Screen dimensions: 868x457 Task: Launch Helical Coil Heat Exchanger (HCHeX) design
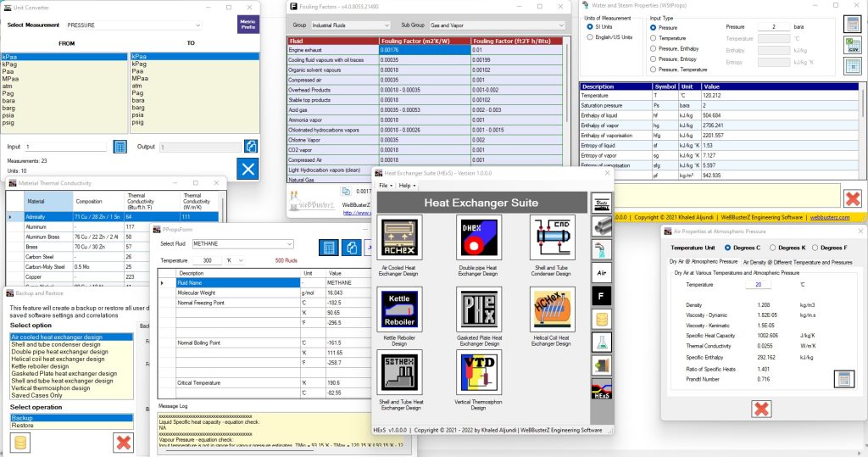[552, 309]
